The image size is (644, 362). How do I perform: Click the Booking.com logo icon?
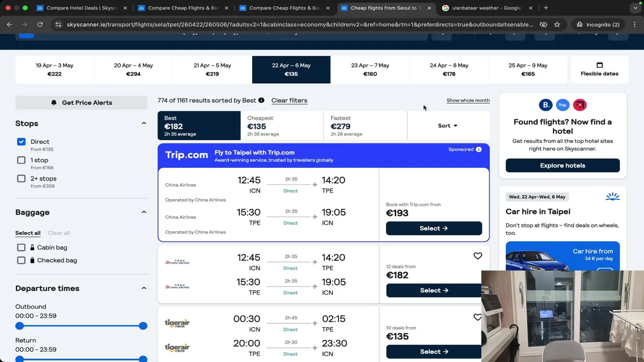[x=546, y=105]
